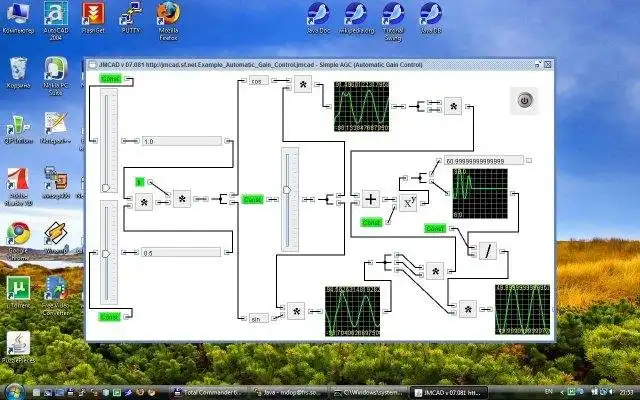Select Const block left of middle slider

253,200
